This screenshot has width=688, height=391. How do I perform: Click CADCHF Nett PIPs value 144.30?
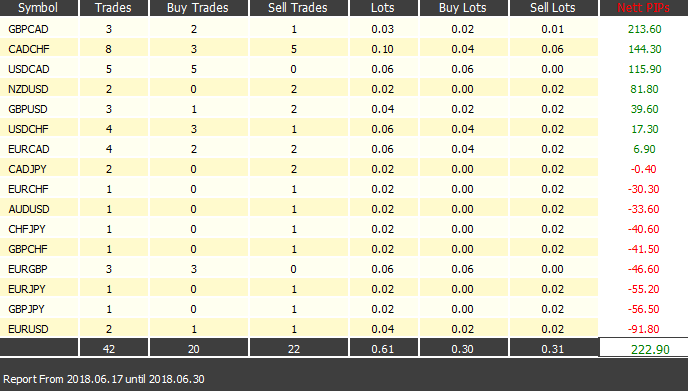point(645,49)
